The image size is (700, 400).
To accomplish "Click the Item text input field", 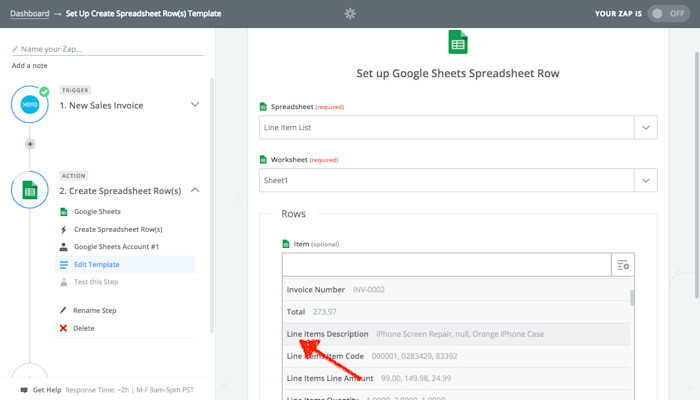I will (x=446, y=265).
